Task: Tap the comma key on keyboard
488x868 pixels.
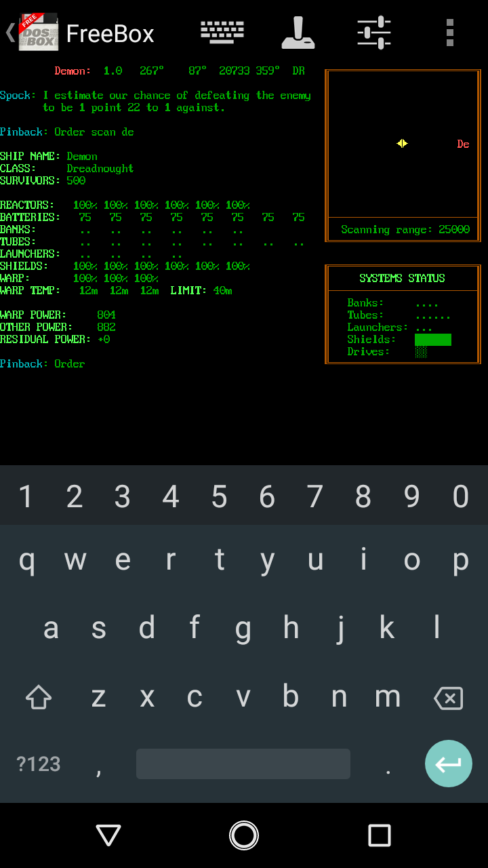Action: pyautogui.click(x=99, y=766)
